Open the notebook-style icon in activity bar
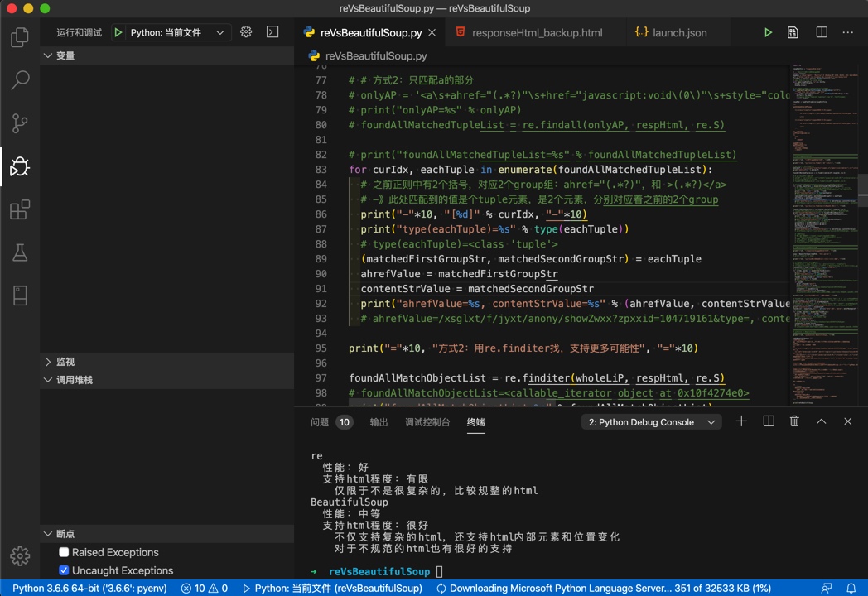 click(x=20, y=296)
